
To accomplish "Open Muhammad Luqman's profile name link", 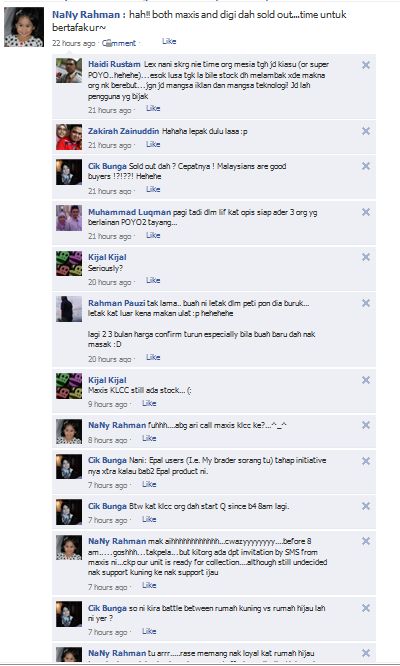I will (130, 212).
